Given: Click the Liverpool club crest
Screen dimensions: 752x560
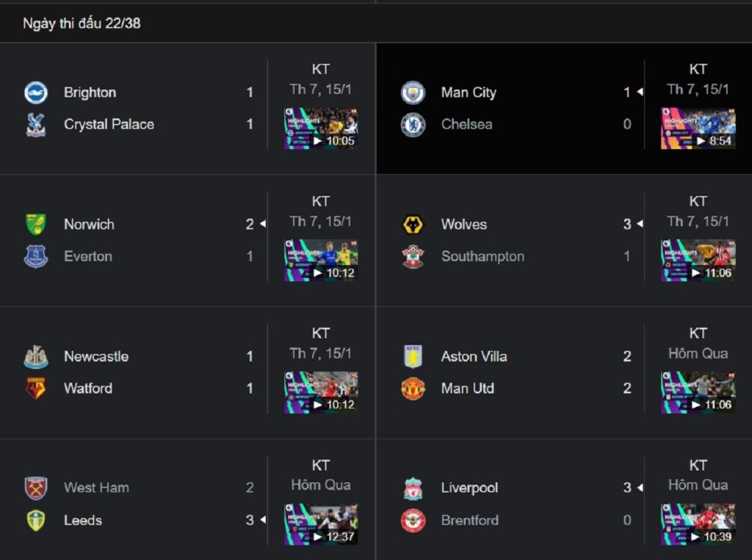Looking at the screenshot, I should (413, 489).
